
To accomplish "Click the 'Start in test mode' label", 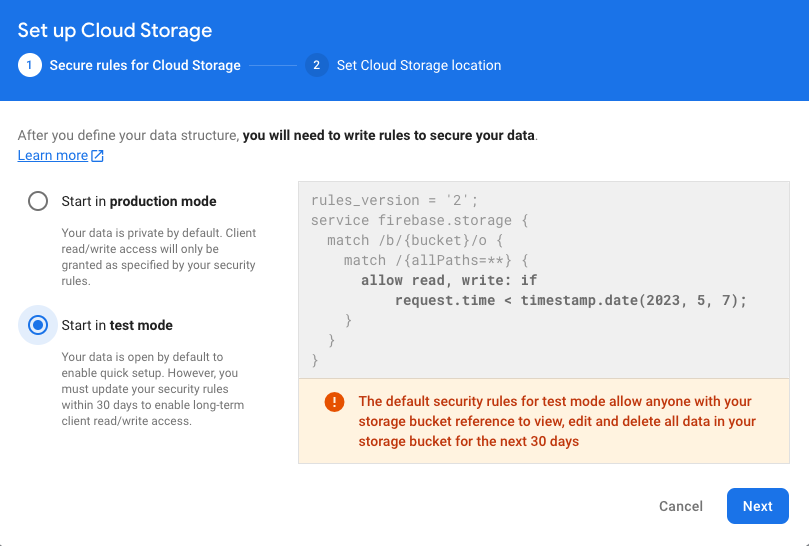I will [x=117, y=325].
